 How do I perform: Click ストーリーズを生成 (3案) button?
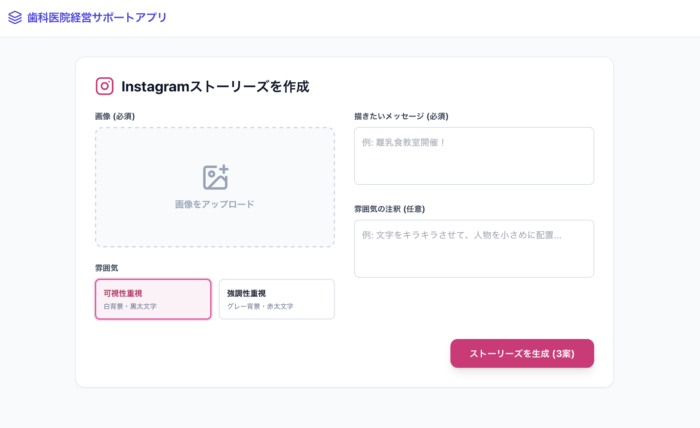[522, 353]
